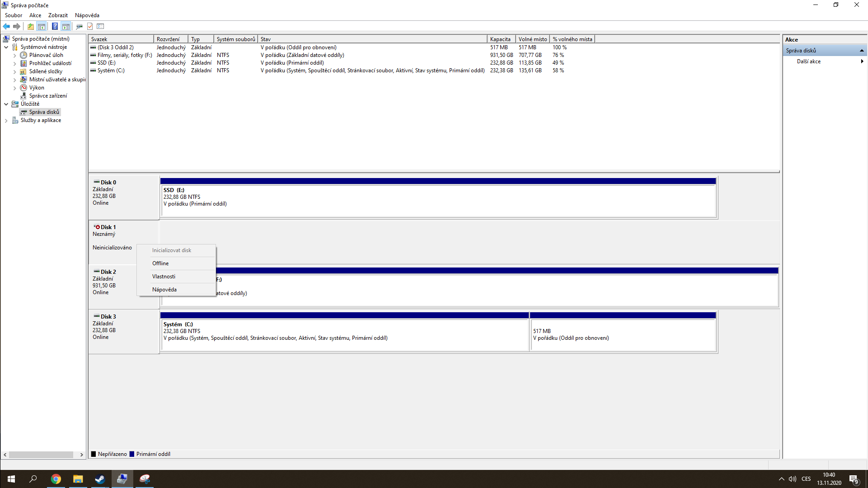Select Správce zařízení in the tree
Viewport: 868px width, 488px height.
[x=48, y=96]
